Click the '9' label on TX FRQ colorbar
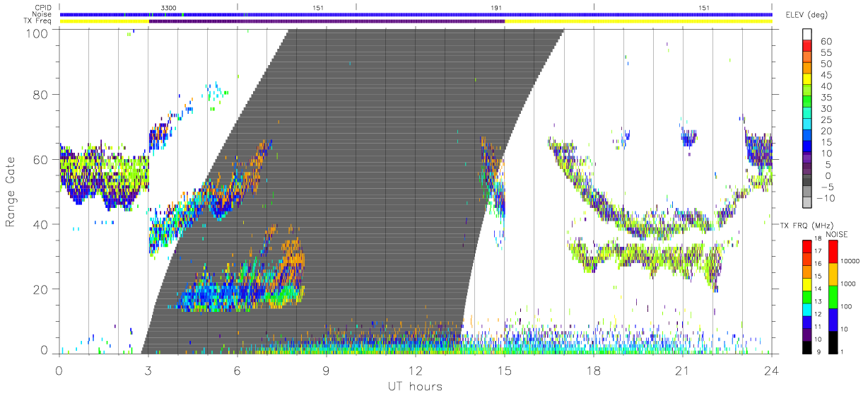This screenshot has height=401, width=868. click(x=819, y=351)
